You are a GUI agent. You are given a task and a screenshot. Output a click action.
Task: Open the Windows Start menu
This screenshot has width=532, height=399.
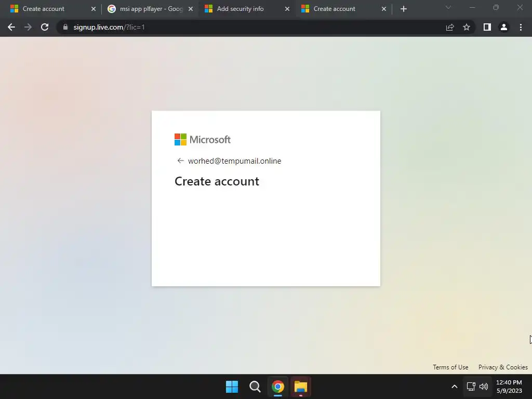pos(232,387)
